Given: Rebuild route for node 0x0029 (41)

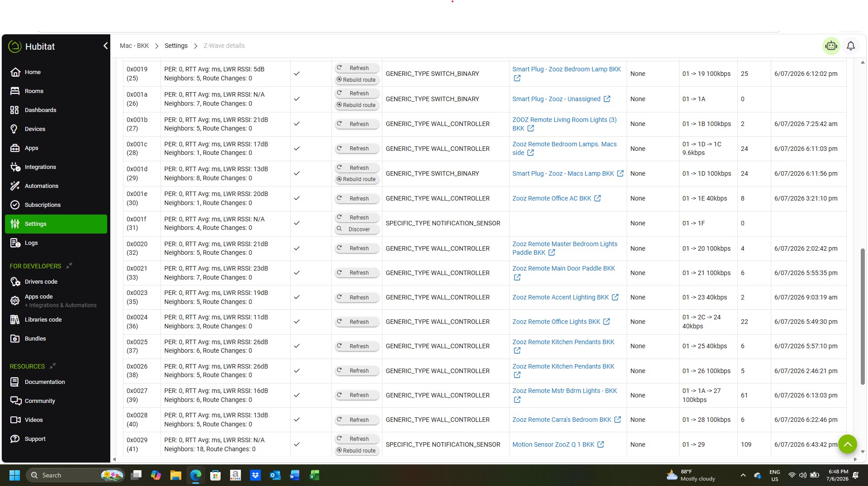Looking at the screenshot, I should pyautogui.click(x=357, y=451).
